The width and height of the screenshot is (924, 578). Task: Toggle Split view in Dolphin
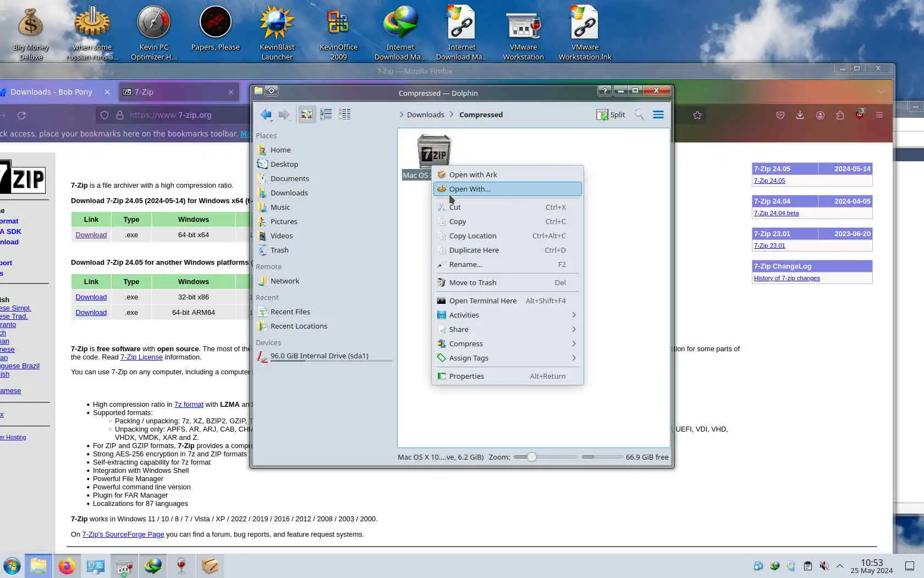pos(611,114)
